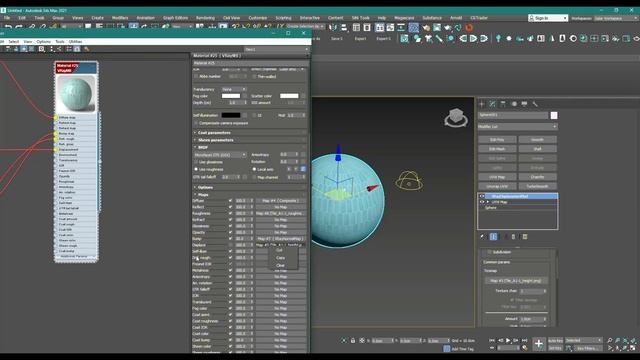Open the Motion panel tab icon
The width and height of the screenshot is (640, 360).
tap(514, 104)
